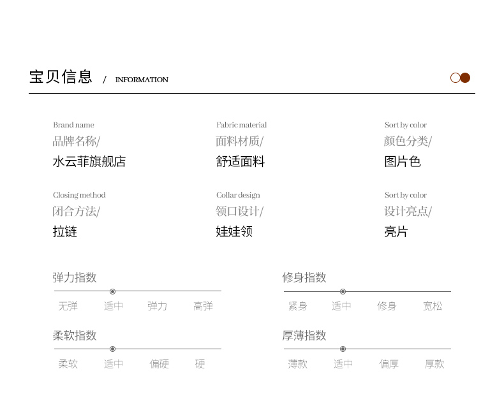Click the 紧身 option label
This screenshot has height=420, width=504.
pos(298,306)
